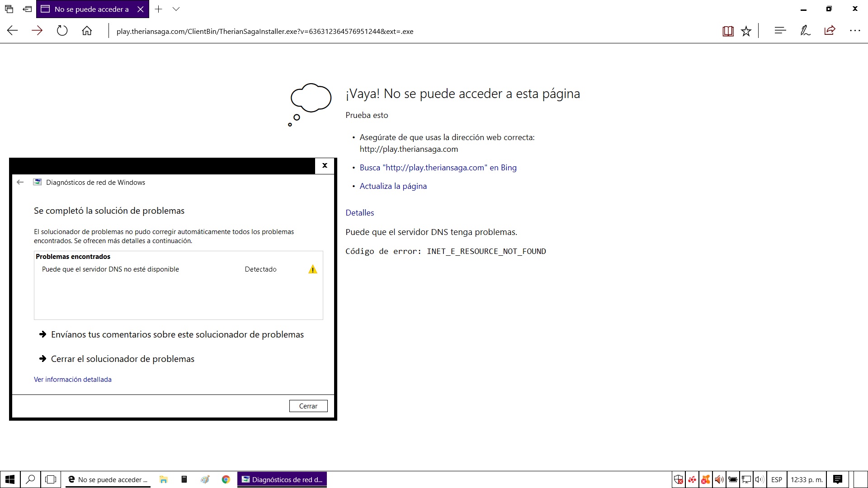The height and width of the screenshot is (488, 868).
Task: Close the diagnostics dialog with X
Action: pyautogui.click(x=325, y=166)
